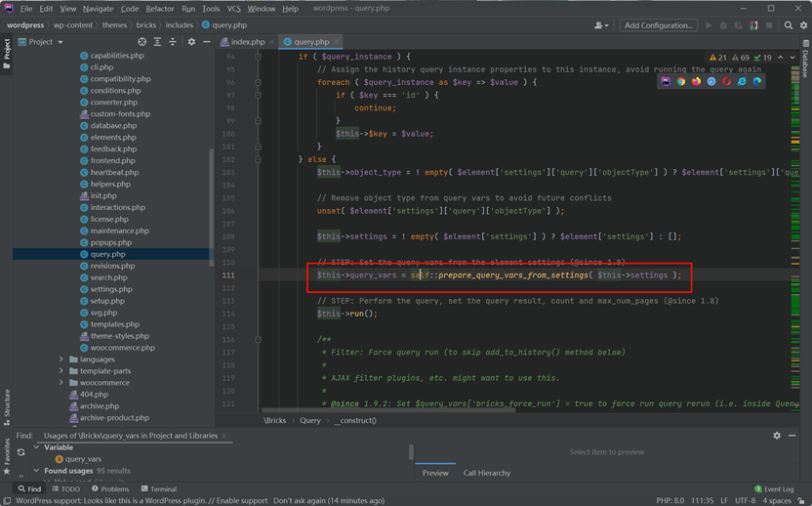812x506 pixels.
Task: Open in PhpStorm built-in preview icon
Action: pyautogui.click(x=666, y=81)
